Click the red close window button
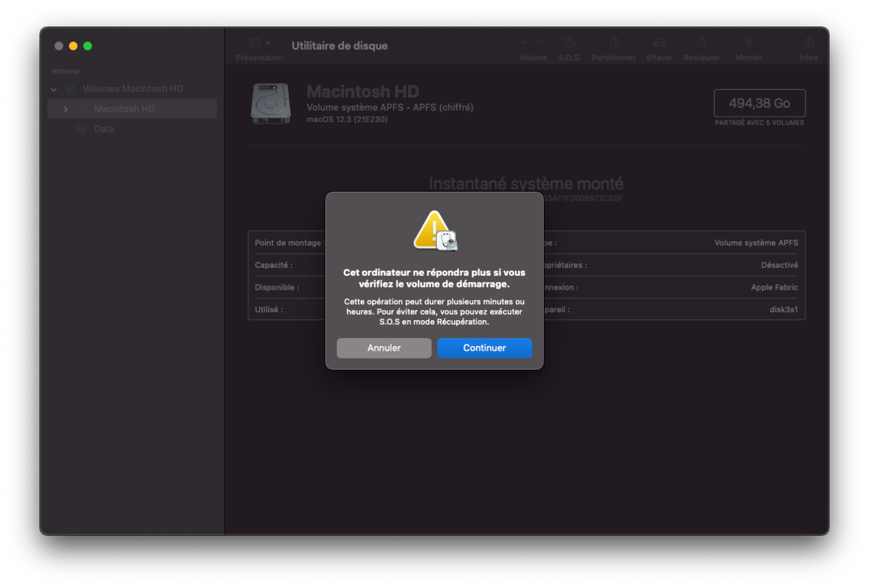This screenshot has width=869, height=588. point(59,46)
